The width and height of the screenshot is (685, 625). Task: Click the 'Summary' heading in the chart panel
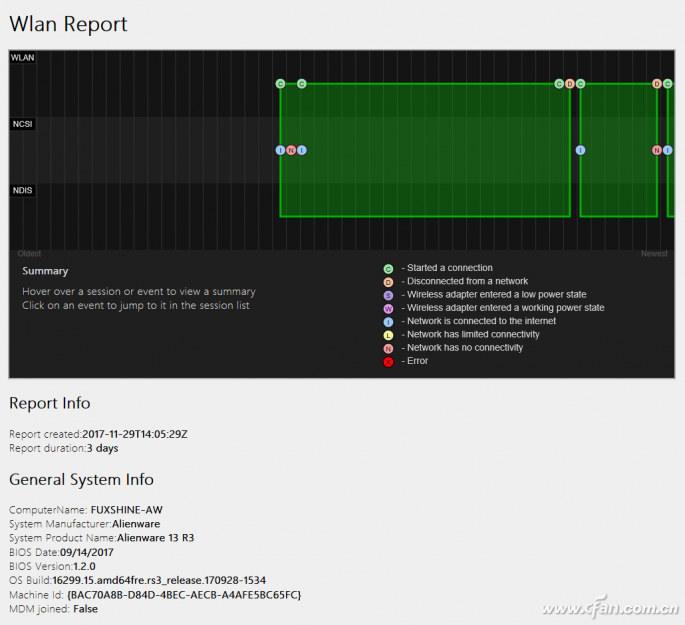[45, 271]
